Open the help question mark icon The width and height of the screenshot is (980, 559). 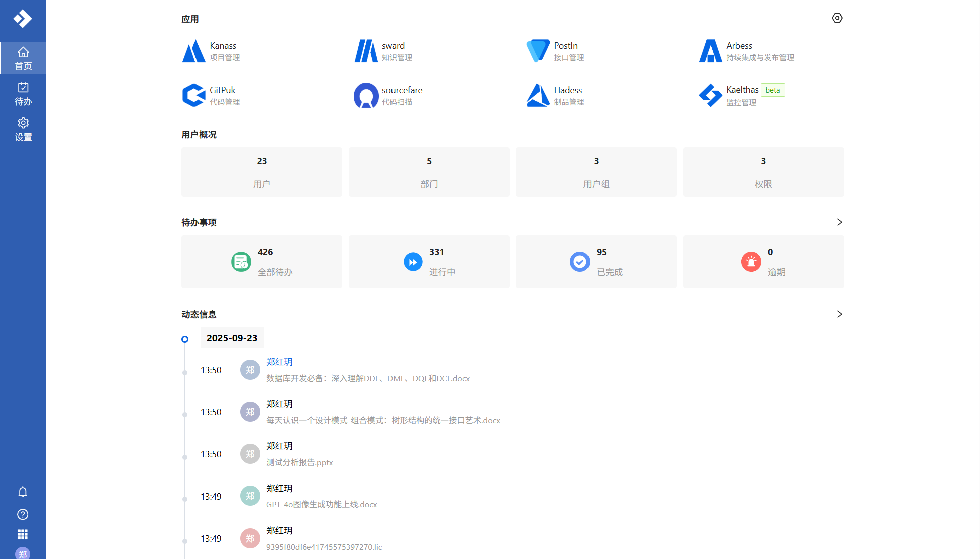tap(23, 514)
